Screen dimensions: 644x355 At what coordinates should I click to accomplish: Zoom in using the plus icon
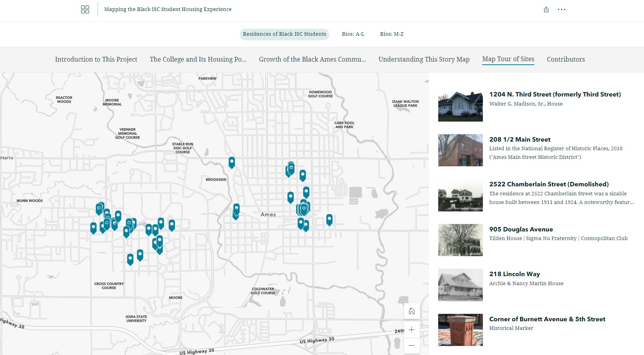[x=412, y=330]
